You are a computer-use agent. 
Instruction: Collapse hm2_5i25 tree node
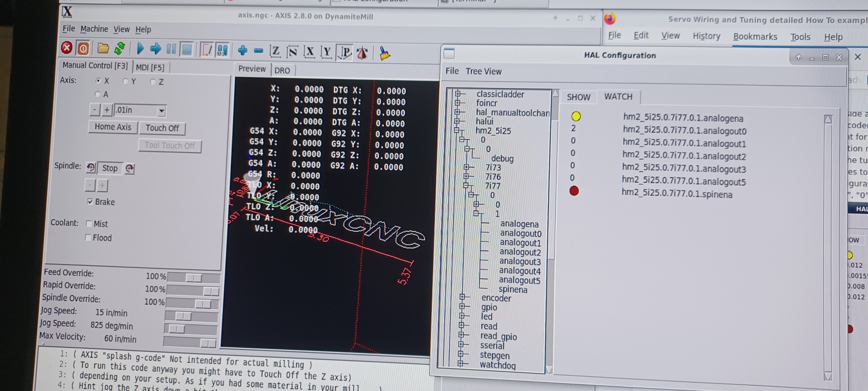coord(457,130)
